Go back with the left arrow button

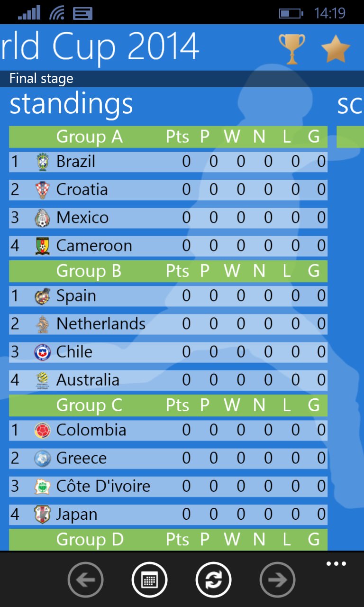[85, 579]
